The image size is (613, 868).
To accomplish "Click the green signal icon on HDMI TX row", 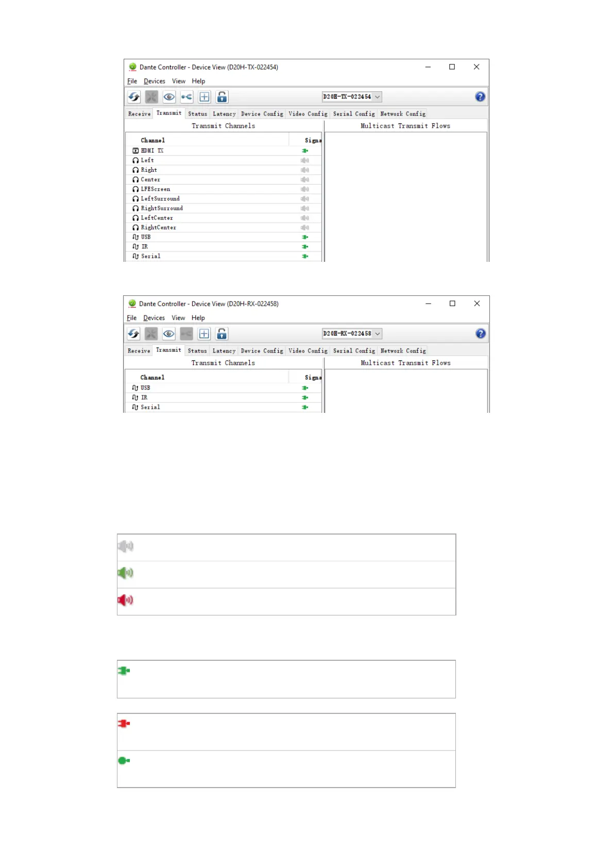I will pos(305,151).
